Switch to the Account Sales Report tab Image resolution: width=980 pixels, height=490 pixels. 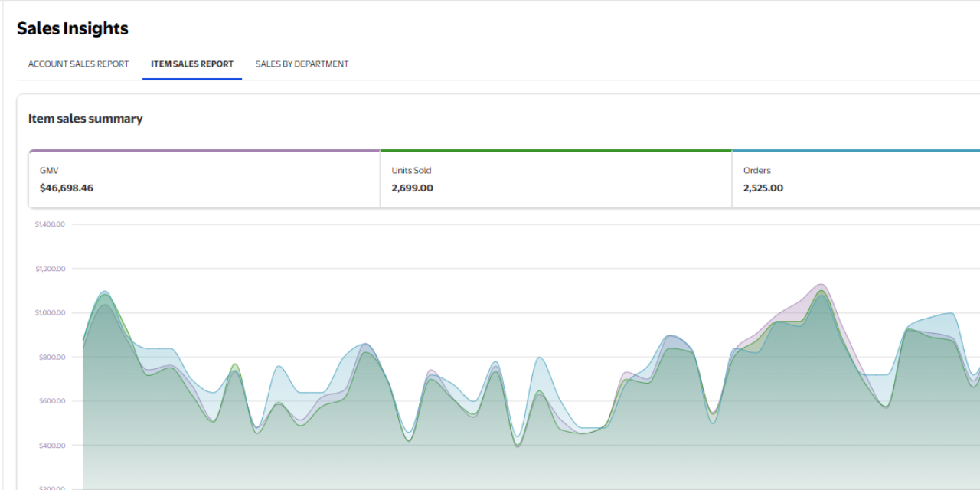(78, 64)
